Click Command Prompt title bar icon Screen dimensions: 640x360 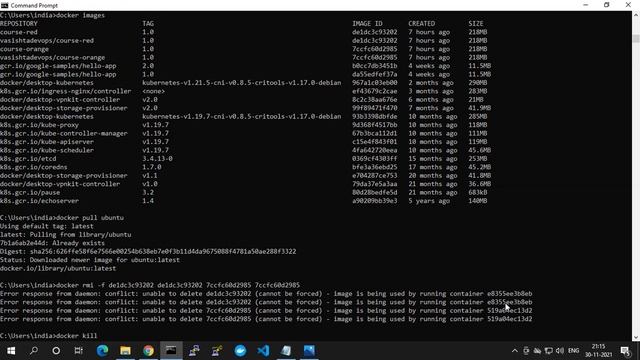click(x=4, y=5)
